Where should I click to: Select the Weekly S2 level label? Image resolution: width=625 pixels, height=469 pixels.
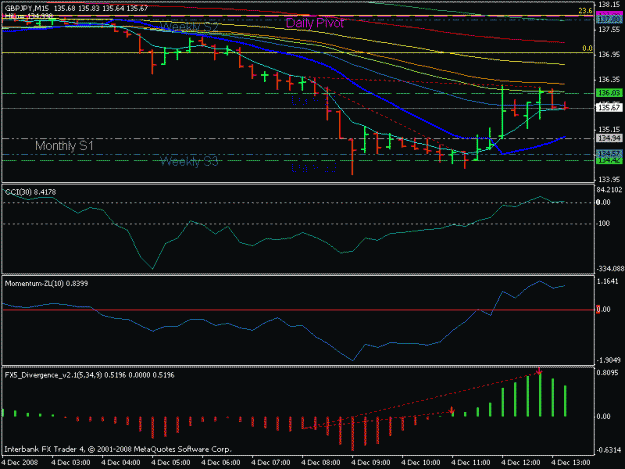[189, 27]
